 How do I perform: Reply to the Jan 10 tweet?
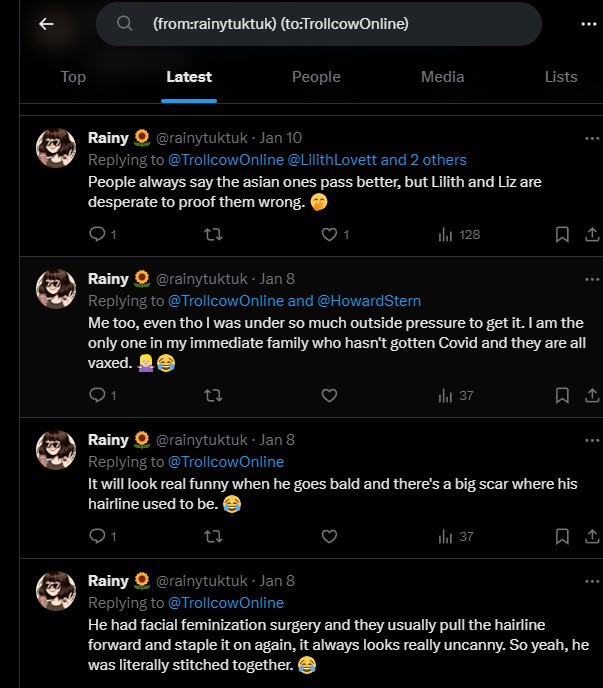(x=97, y=234)
